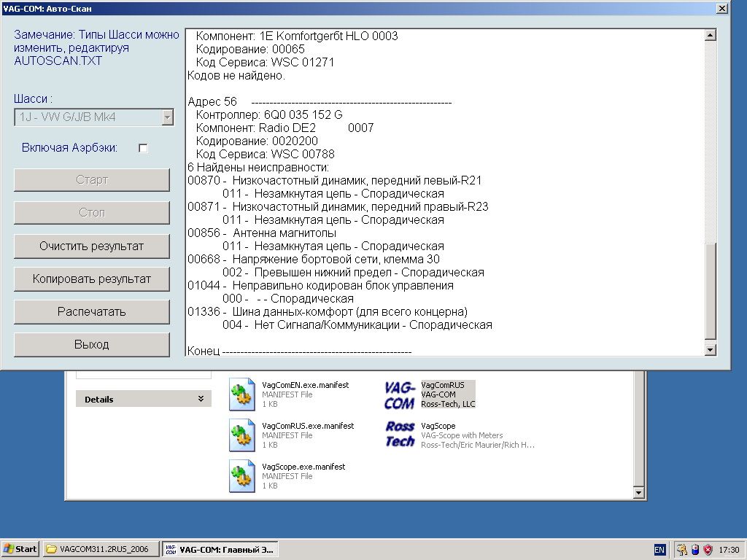Expand the Details panel chevron
This screenshot has width=747, height=560.
click(x=201, y=399)
